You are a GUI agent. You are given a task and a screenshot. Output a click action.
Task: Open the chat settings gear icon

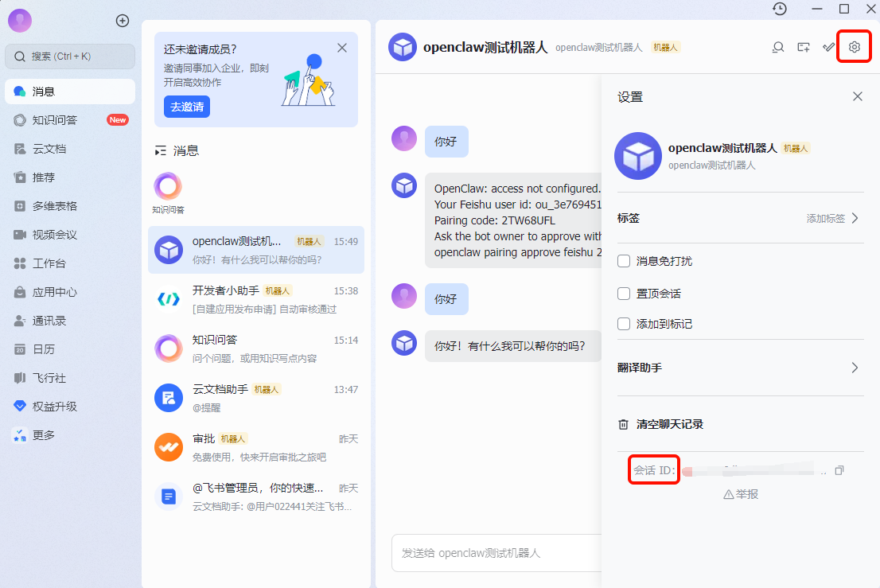854,47
